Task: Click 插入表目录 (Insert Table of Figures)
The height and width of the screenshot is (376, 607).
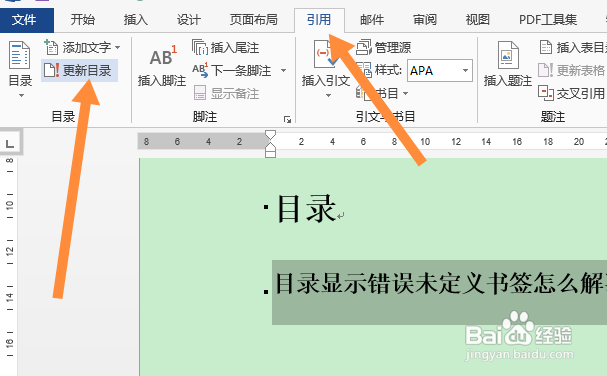Action: point(572,48)
